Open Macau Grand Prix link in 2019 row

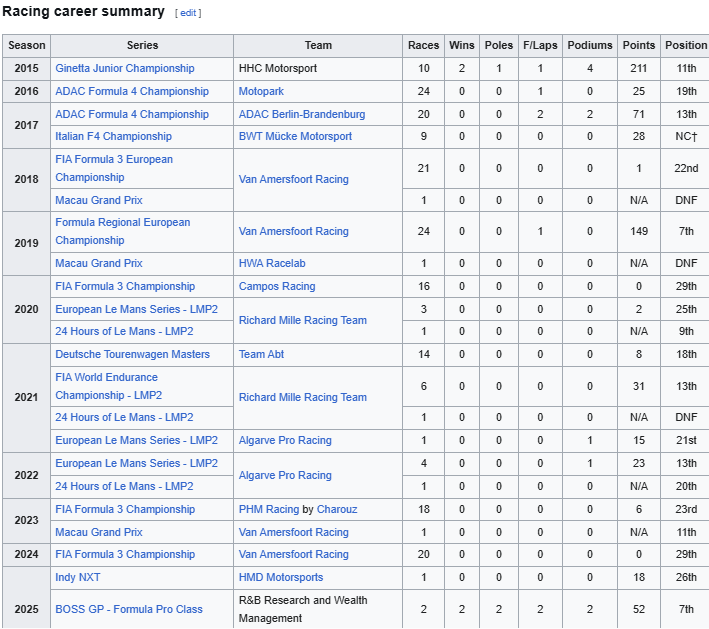coord(99,263)
